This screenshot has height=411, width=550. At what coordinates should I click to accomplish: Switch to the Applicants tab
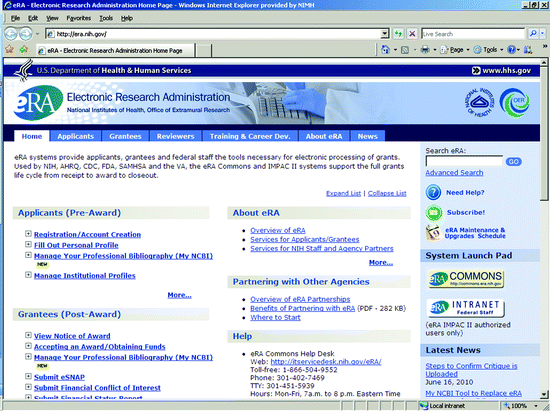(75, 136)
